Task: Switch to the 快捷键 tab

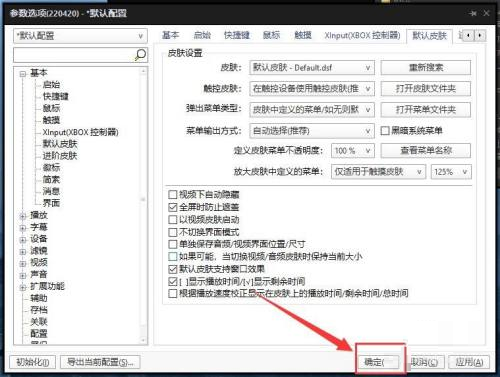Action: pyautogui.click(x=237, y=35)
